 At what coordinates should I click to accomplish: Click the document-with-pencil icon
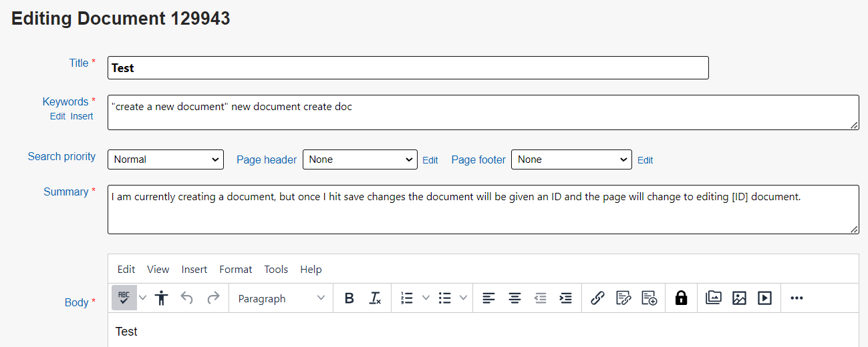click(x=623, y=298)
